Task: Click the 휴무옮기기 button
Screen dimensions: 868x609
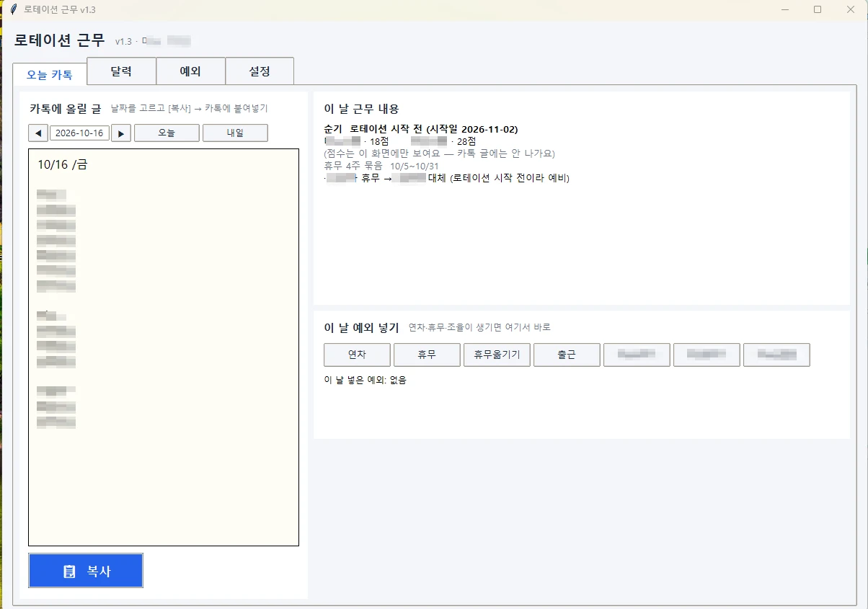Action: point(497,355)
